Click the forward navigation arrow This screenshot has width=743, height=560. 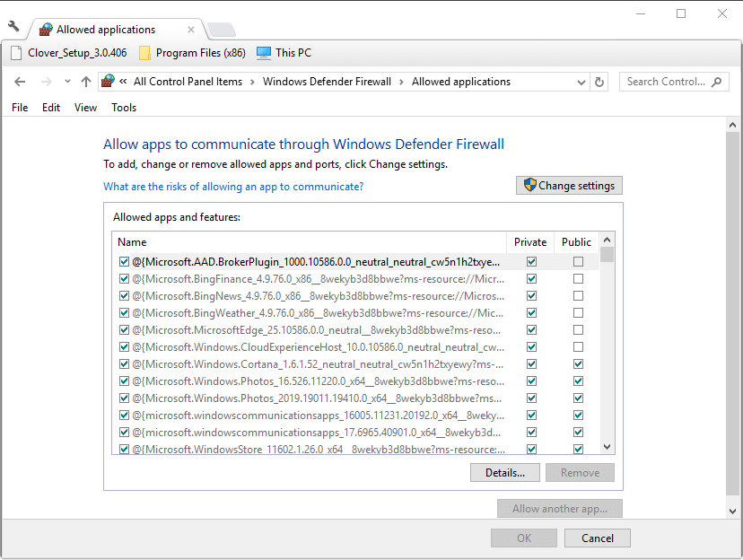coord(46,82)
